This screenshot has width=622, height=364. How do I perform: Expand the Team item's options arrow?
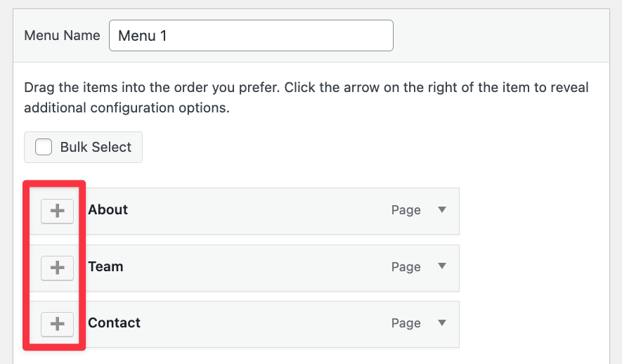pos(442,266)
